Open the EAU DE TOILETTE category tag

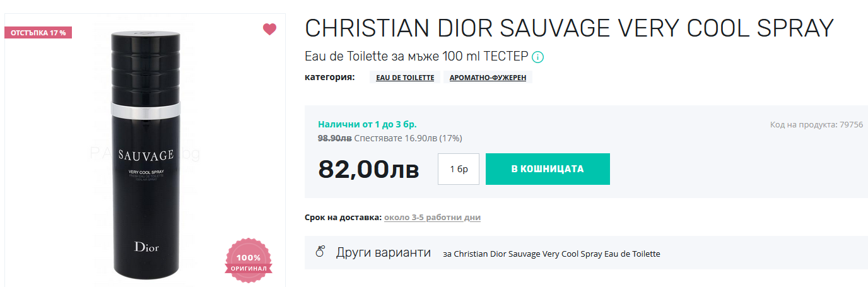[x=405, y=78]
